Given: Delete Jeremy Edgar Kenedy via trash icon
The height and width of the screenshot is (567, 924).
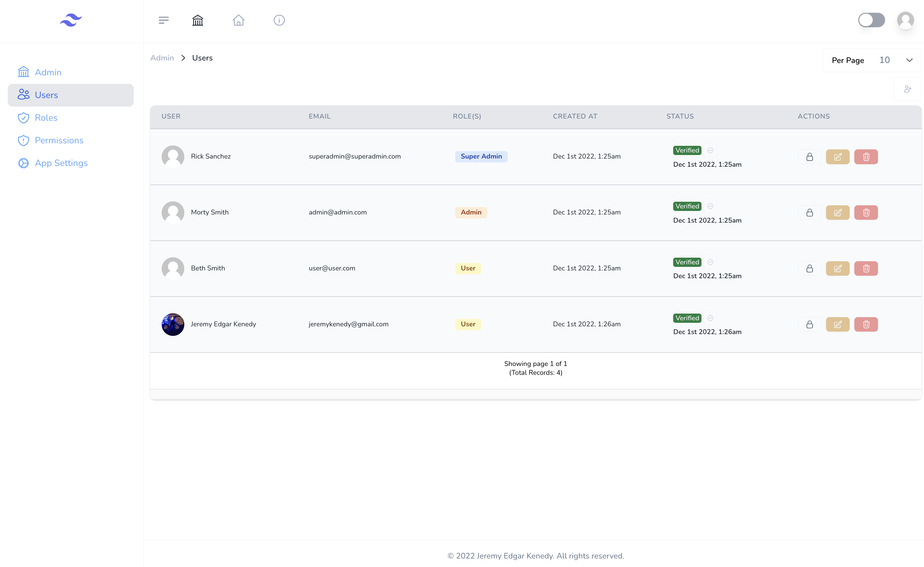Looking at the screenshot, I should (866, 325).
